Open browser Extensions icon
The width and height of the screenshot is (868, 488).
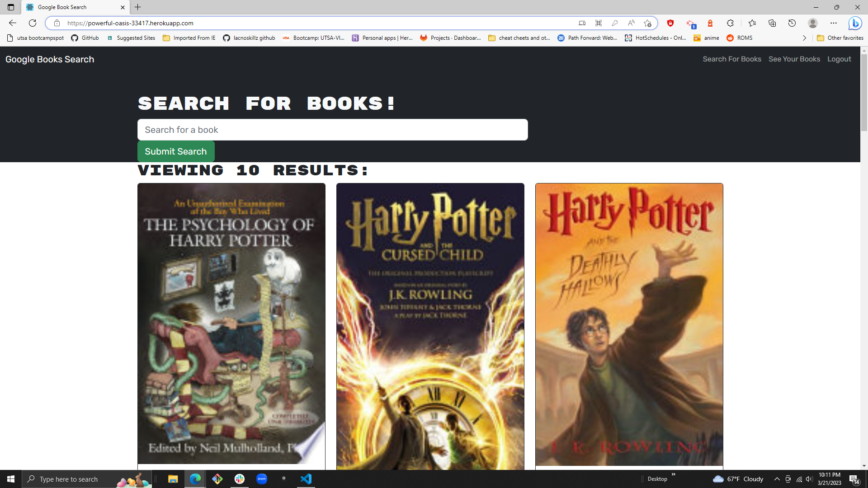730,23
